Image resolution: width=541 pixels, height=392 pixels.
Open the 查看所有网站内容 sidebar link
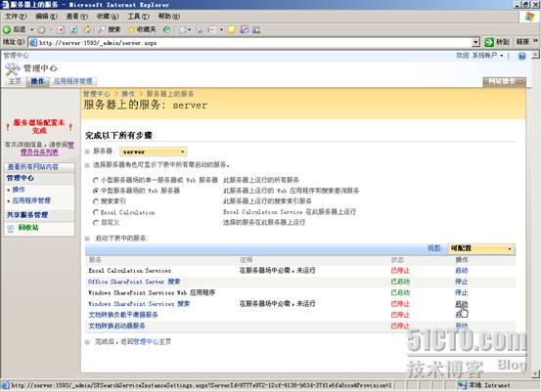pos(33,167)
